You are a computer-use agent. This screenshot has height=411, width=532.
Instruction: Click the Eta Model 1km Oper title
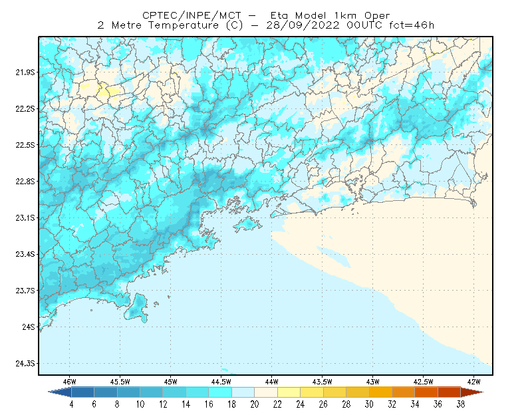pyautogui.click(x=330, y=15)
